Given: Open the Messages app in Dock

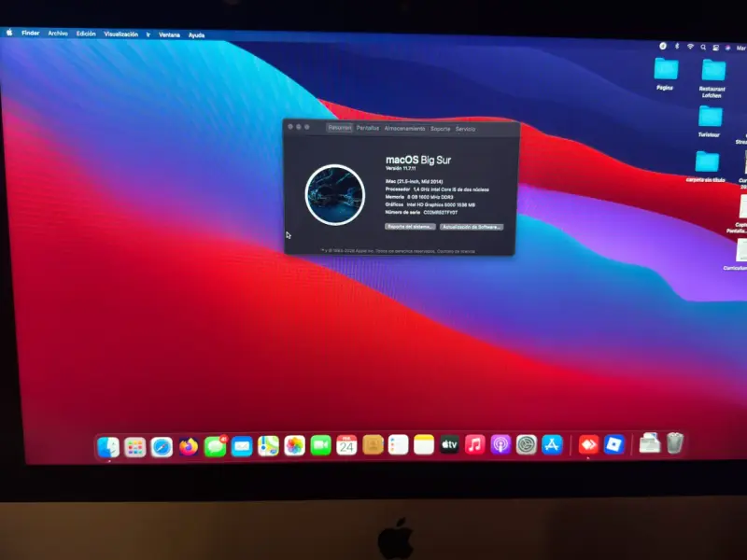Looking at the screenshot, I should click(x=215, y=447).
